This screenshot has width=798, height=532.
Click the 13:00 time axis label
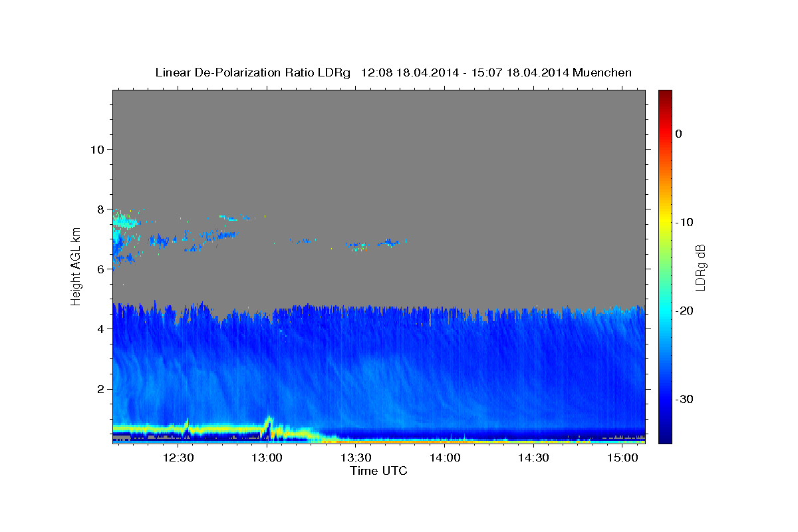pyautogui.click(x=267, y=458)
